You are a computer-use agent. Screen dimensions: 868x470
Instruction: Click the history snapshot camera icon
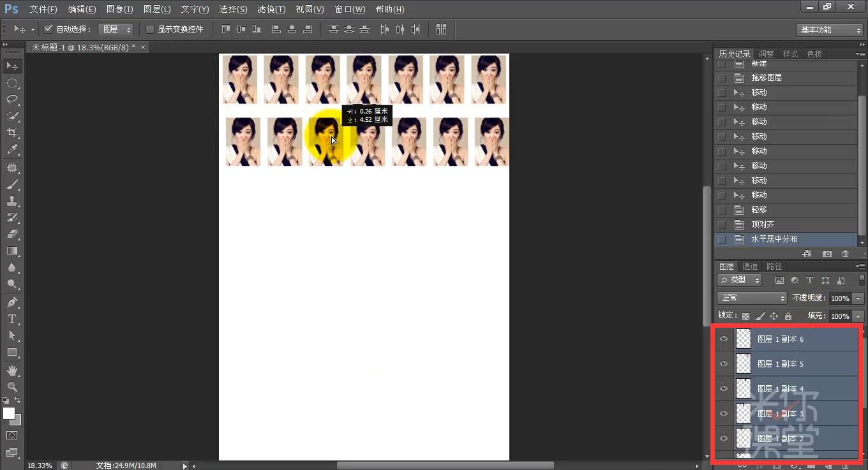(x=827, y=254)
